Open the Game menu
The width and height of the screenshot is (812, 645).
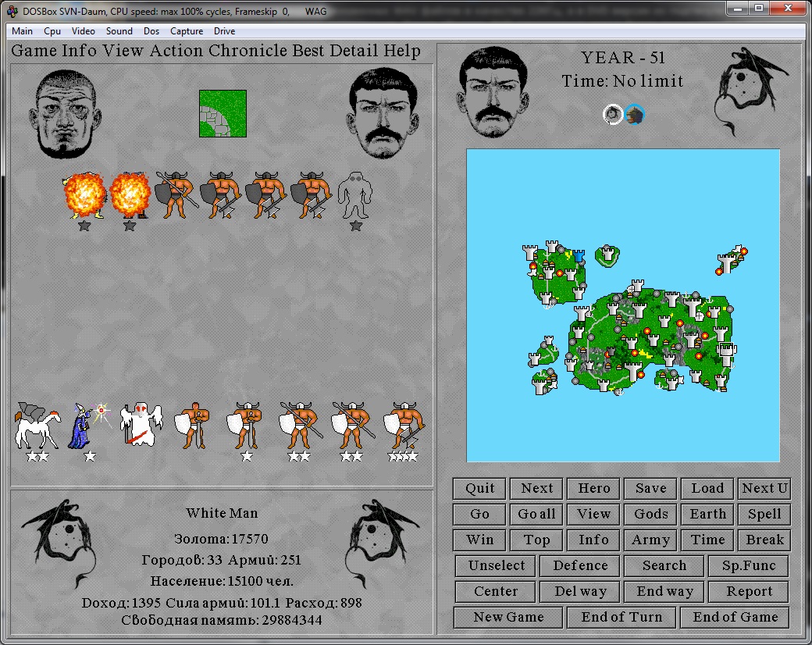(34, 51)
